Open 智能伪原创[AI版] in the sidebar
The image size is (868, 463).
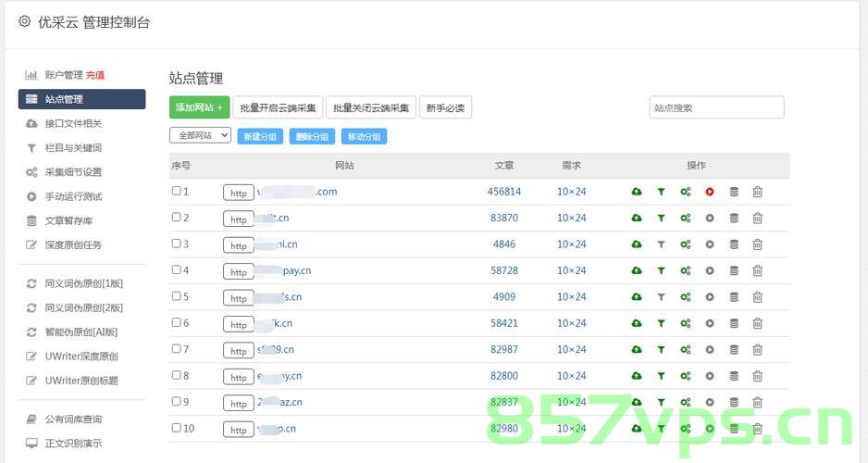click(81, 332)
